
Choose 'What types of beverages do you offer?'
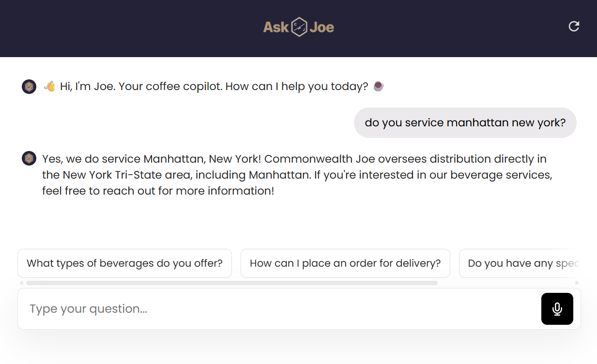point(124,263)
